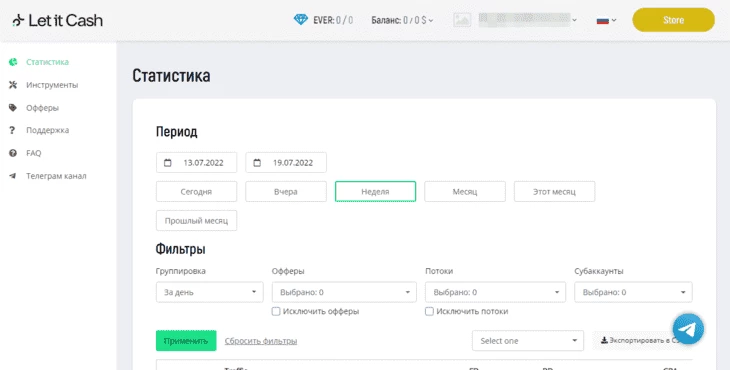Open the Офферы Выбрано dropdown
Screen dimensions: 730x370
point(344,292)
